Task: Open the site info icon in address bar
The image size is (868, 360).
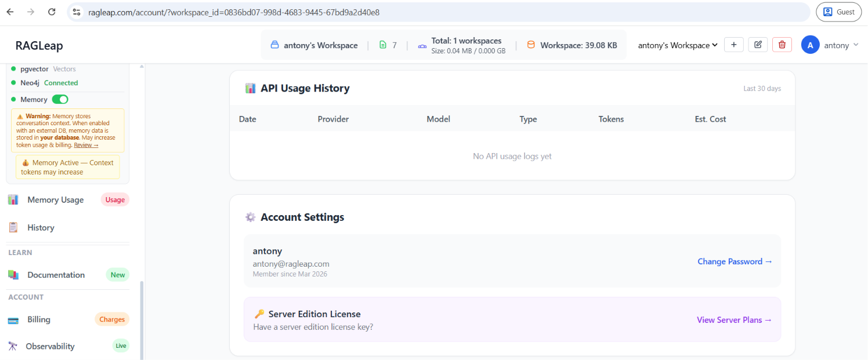Action: click(77, 12)
